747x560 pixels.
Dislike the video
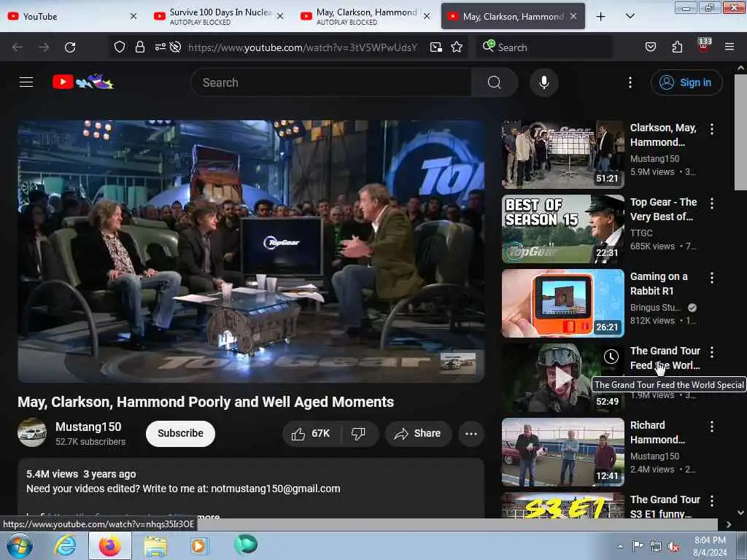tap(358, 433)
